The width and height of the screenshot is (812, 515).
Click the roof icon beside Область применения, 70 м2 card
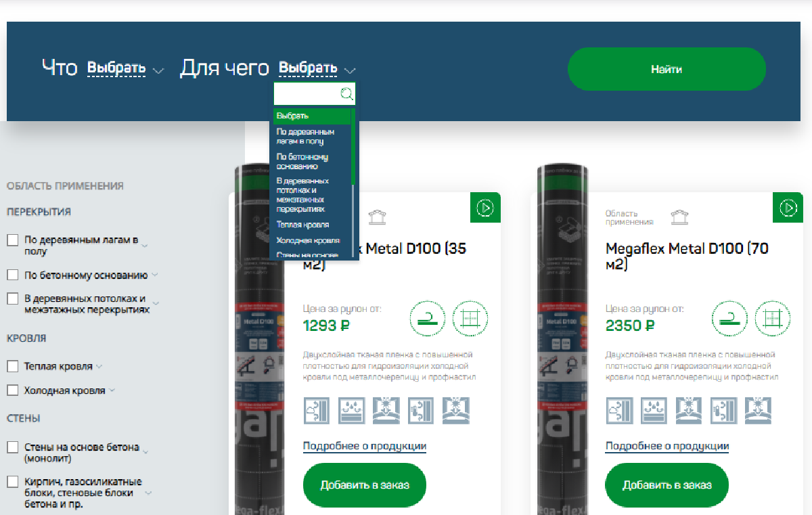click(679, 217)
